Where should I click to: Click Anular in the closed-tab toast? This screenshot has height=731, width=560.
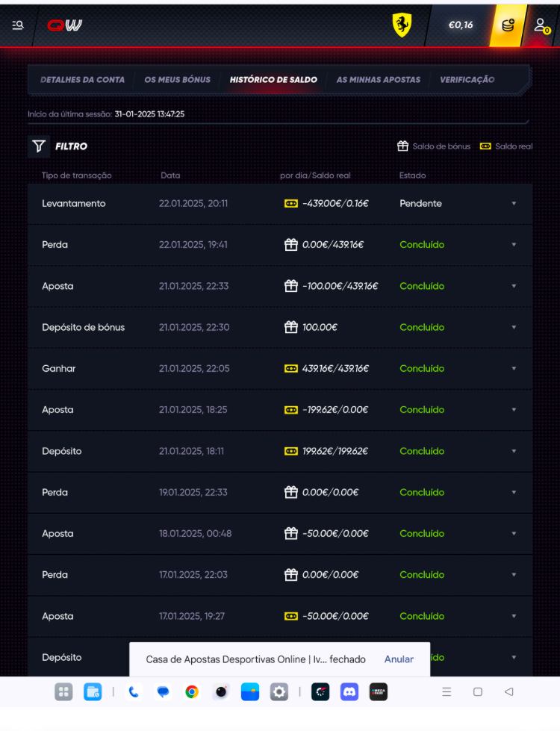coord(399,659)
